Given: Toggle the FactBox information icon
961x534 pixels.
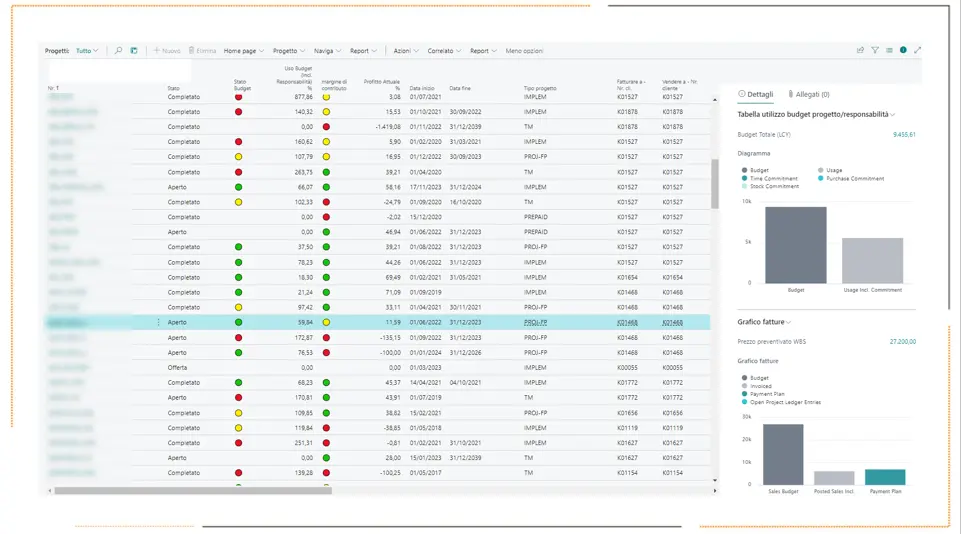Looking at the screenshot, I should pyautogui.click(x=903, y=50).
